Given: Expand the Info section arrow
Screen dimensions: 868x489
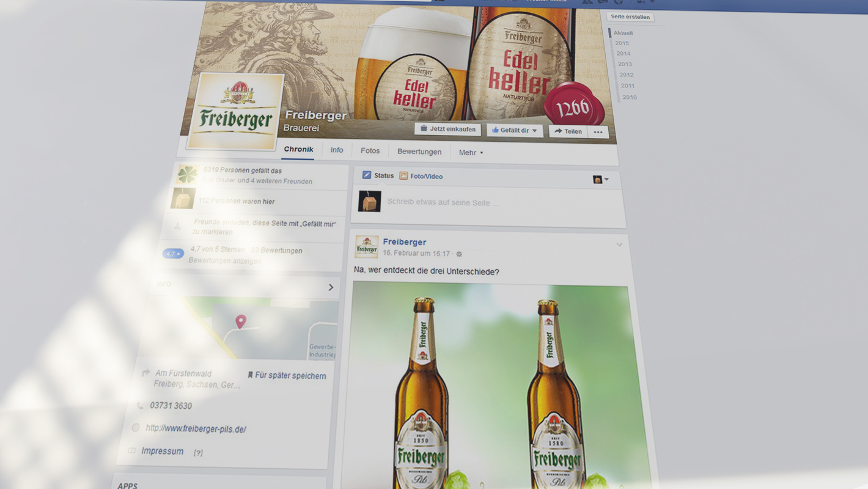Looking at the screenshot, I should (x=331, y=287).
